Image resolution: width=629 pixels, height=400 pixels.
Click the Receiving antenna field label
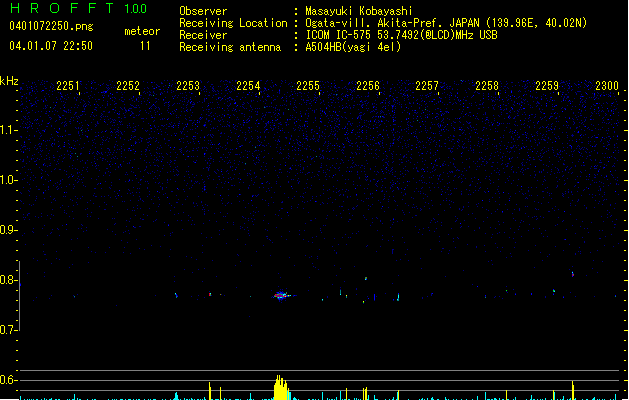pos(230,47)
